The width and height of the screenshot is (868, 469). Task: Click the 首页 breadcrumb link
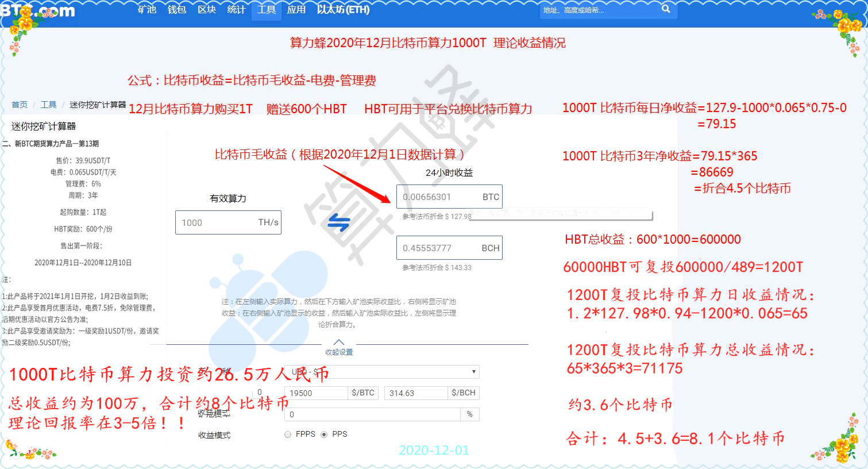pos(19,104)
